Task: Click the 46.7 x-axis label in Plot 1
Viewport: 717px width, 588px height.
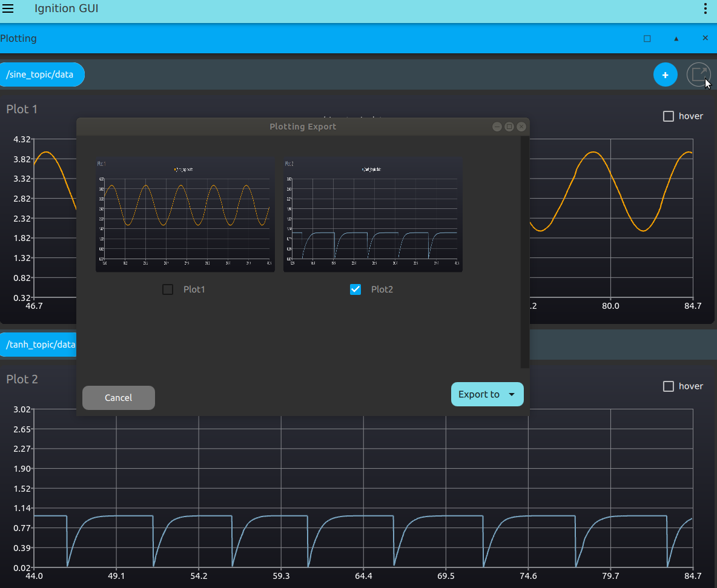Action: 34,306
